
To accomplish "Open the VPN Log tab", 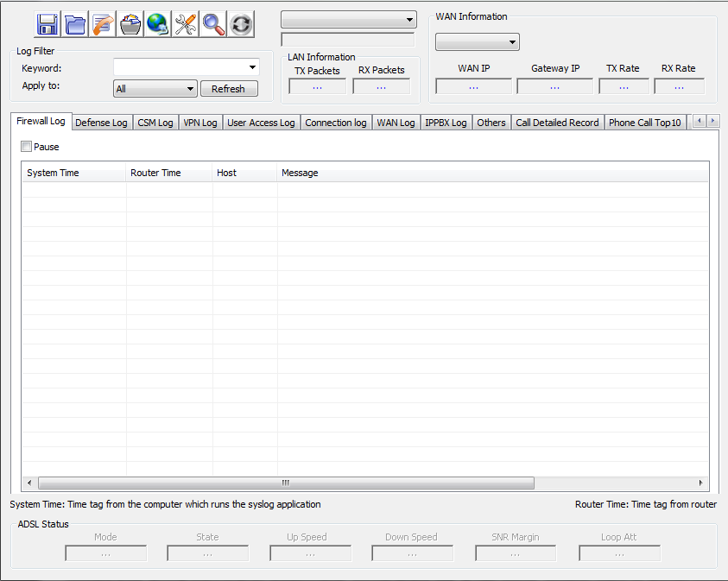I will click(x=200, y=123).
